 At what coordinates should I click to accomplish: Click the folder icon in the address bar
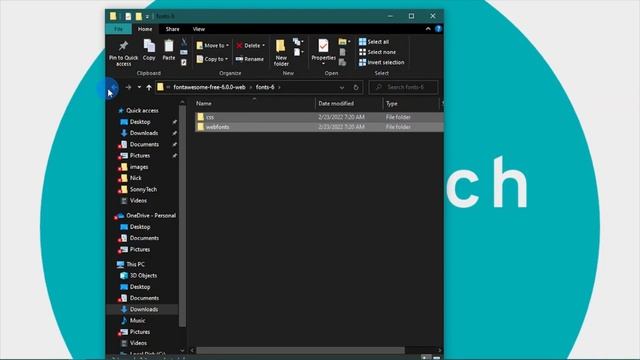(x=160, y=87)
